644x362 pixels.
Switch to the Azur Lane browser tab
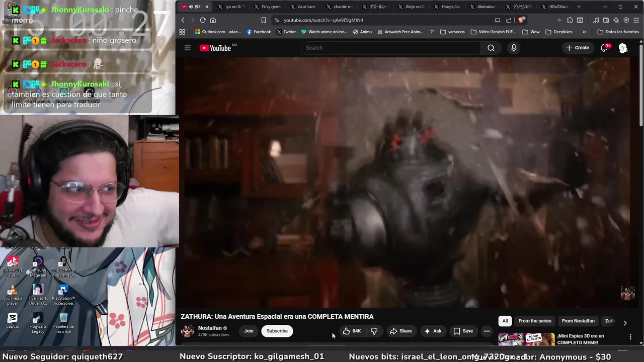click(x=302, y=7)
